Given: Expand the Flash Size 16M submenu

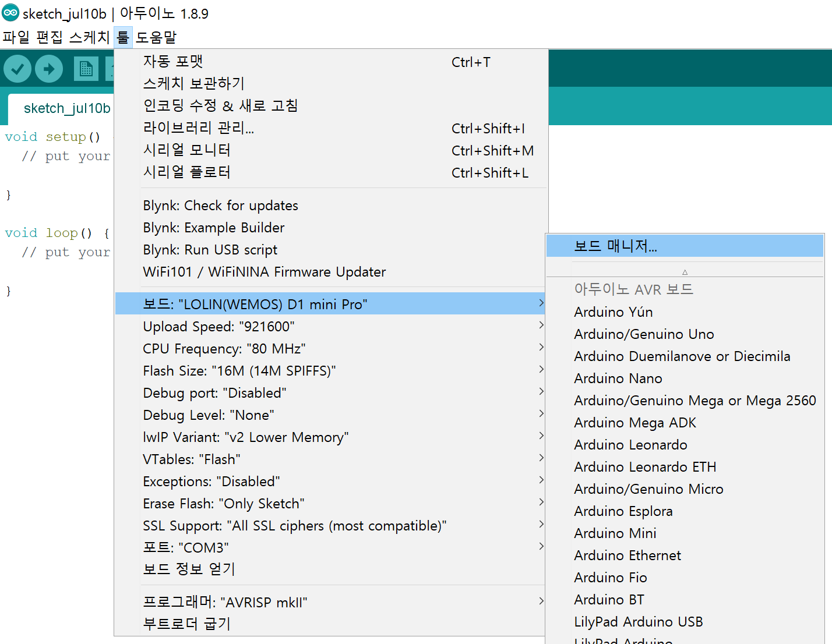Looking at the screenshot, I should tap(330, 371).
